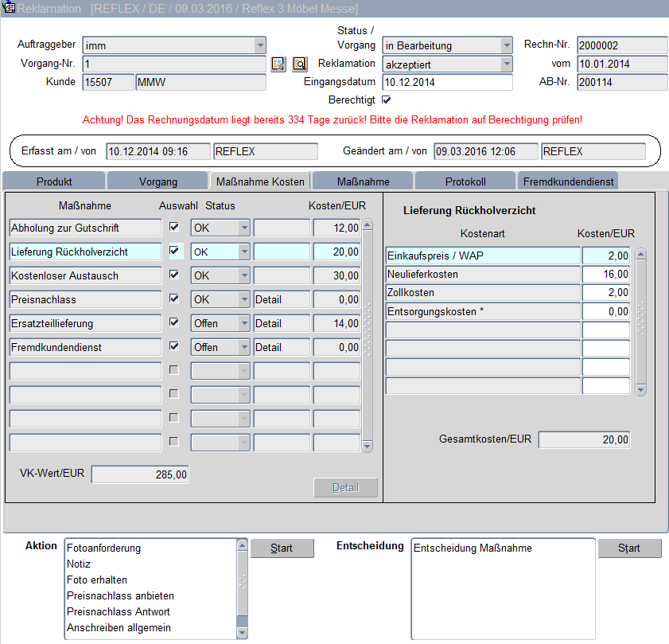669x644 pixels.
Task: Select Preisnachlass anbieten in the Aktion list
Action: [x=120, y=595]
